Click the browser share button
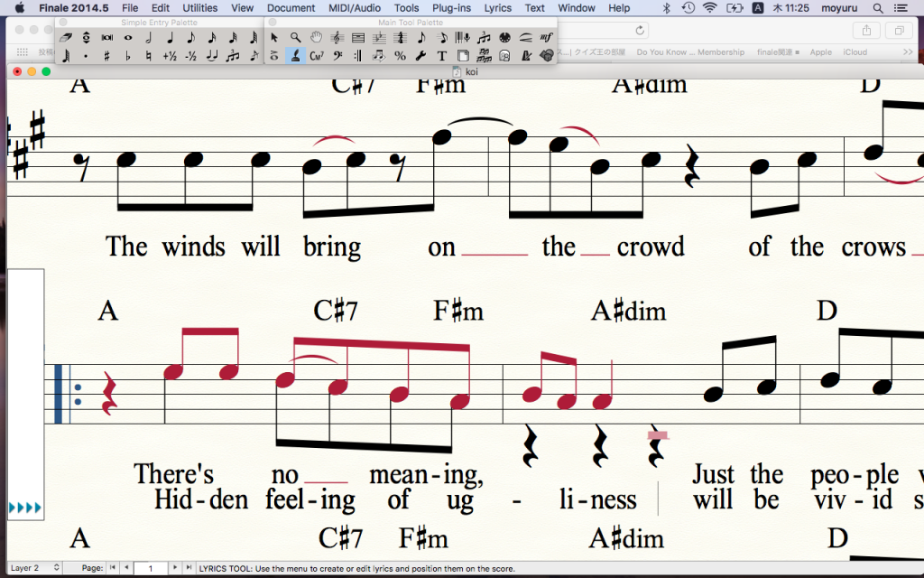The width and height of the screenshot is (924, 578). pyautogui.click(x=866, y=30)
